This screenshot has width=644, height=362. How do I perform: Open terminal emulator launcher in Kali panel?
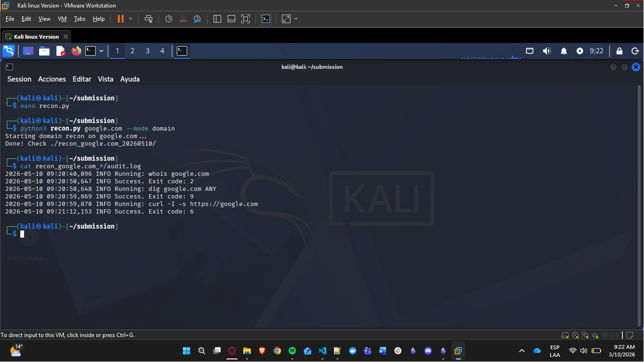[x=91, y=51]
